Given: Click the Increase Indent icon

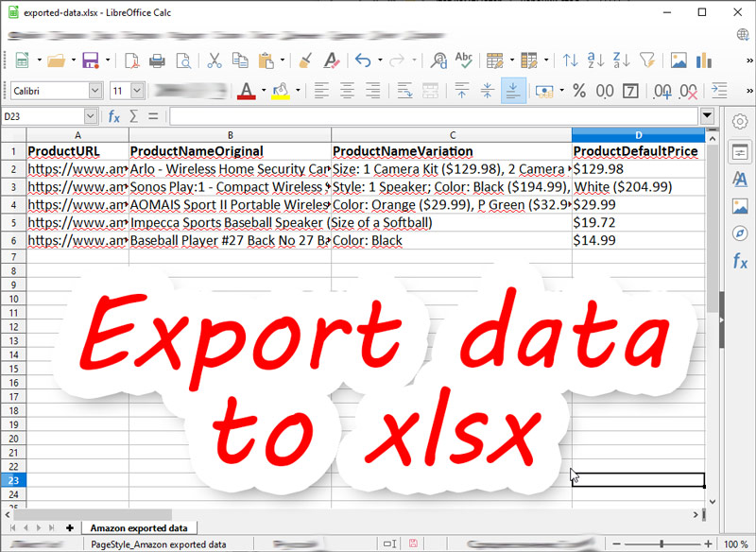Looking at the screenshot, I should click(x=719, y=91).
